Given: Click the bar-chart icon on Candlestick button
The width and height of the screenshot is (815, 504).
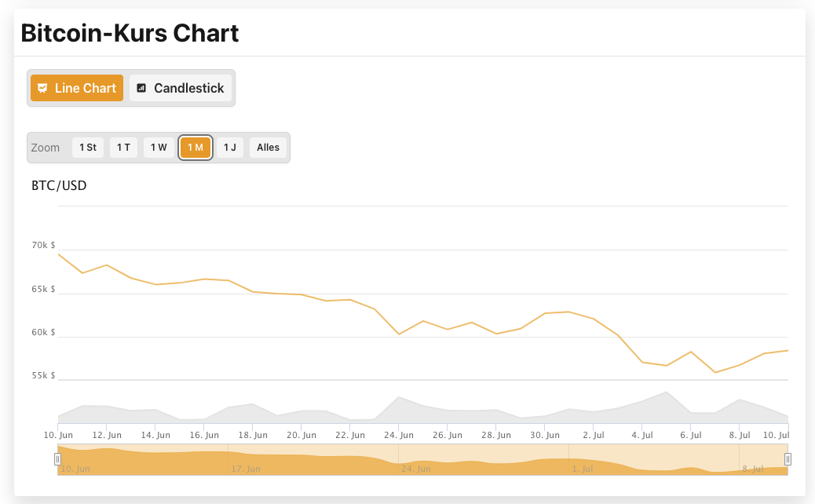Looking at the screenshot, I should click(x=141, y=88).
